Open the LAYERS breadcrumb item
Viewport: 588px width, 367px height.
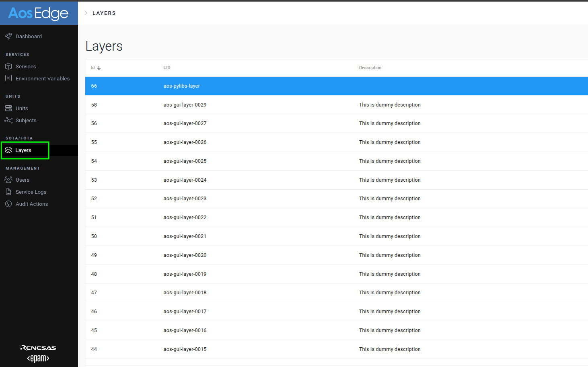pos(104,13)
